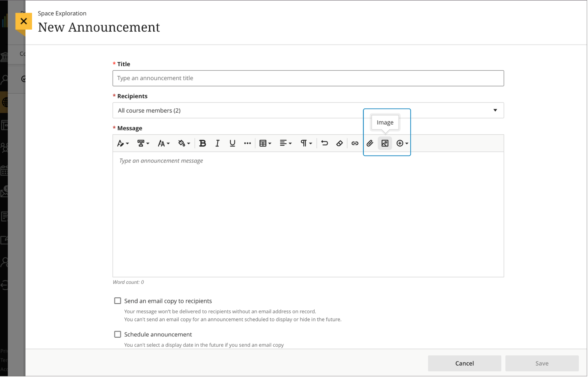The image size is (588, 377).
Task: Expand the Insert content plus menu
Action: [402, 143]
